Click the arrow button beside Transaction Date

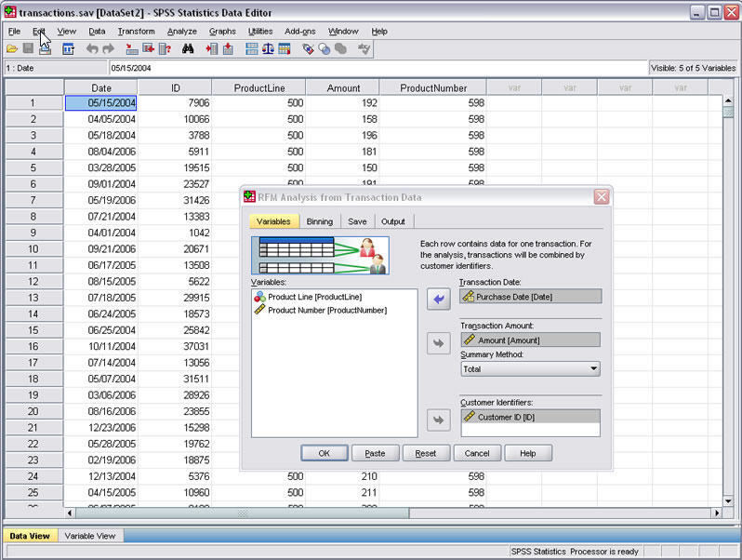[x=438, y=300]
